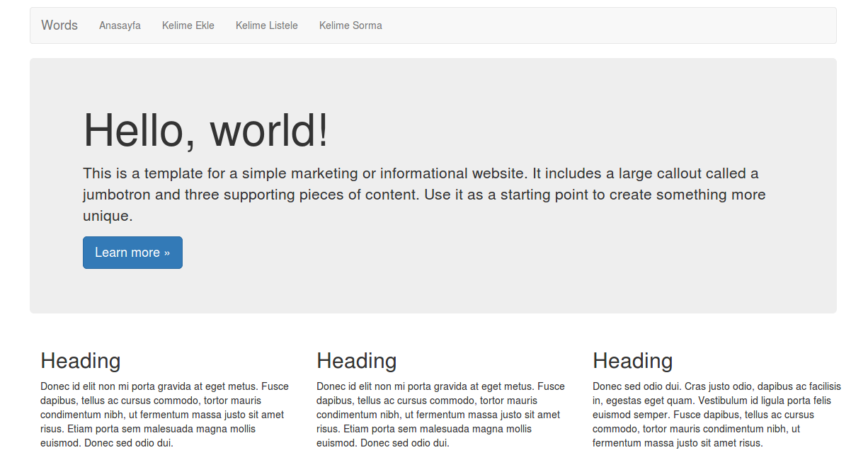Select the Hello, world! heading
This screenshot has height=455, width=868.
tap(205, 131)
